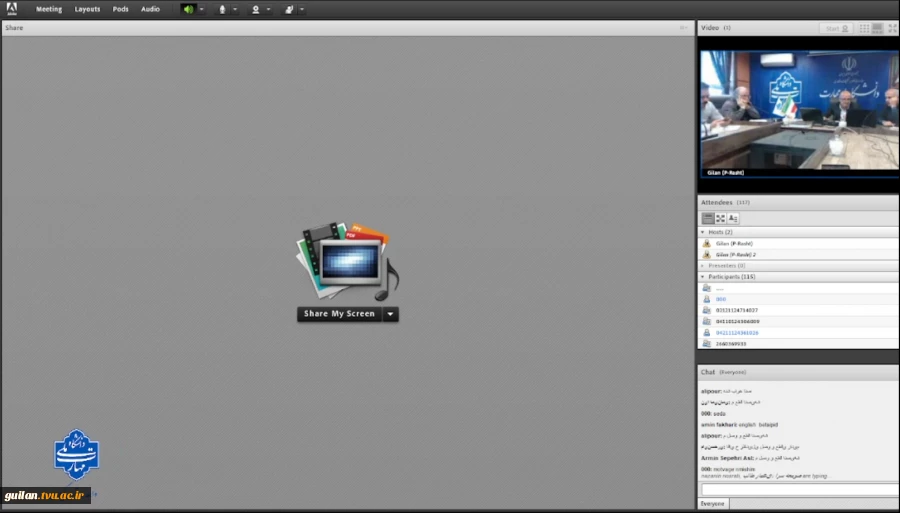Click the host icon beside Gilan (P-Rasht) 2
900x513 pixels.
(707, 254)
